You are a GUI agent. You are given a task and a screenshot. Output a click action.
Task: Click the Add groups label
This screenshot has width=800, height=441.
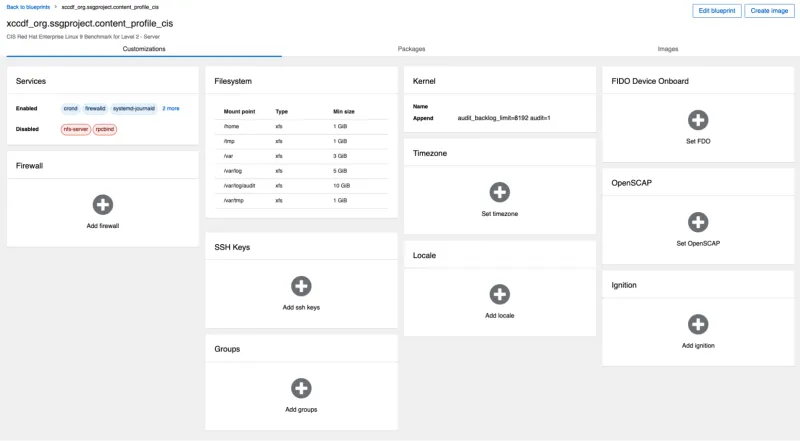pyautogui.click(x=301, y=409)
